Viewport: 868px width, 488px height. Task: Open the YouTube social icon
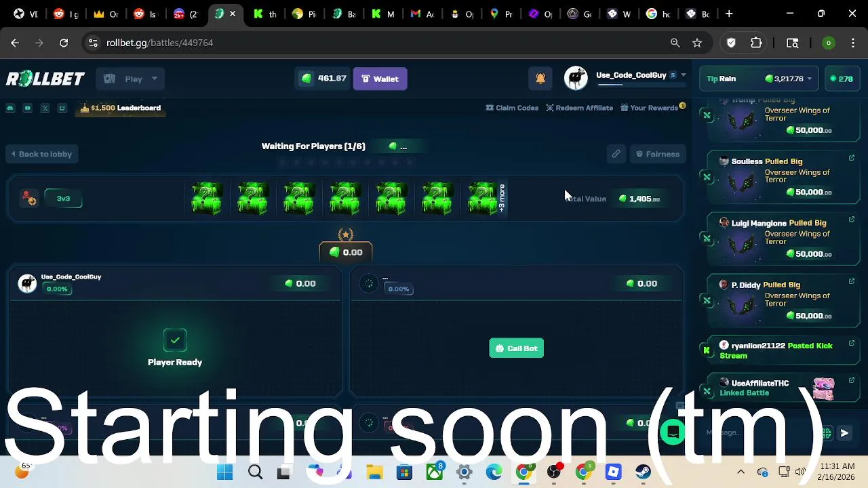pyautogui.click(x=28, y=108)
